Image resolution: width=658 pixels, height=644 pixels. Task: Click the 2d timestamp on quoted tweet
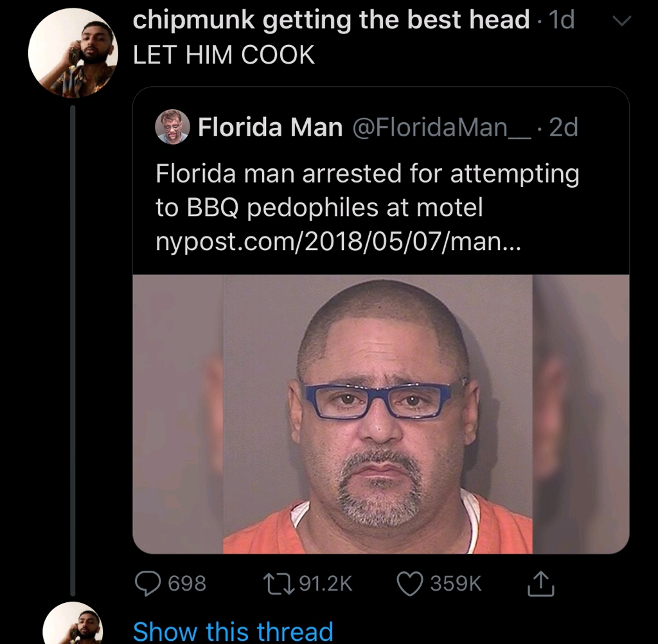[x=565, y=127]
